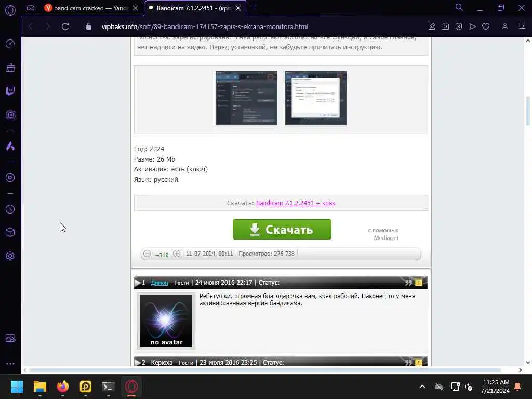Open ad blocker shield icon
532x399 pixels.
[x=459, y=26]
